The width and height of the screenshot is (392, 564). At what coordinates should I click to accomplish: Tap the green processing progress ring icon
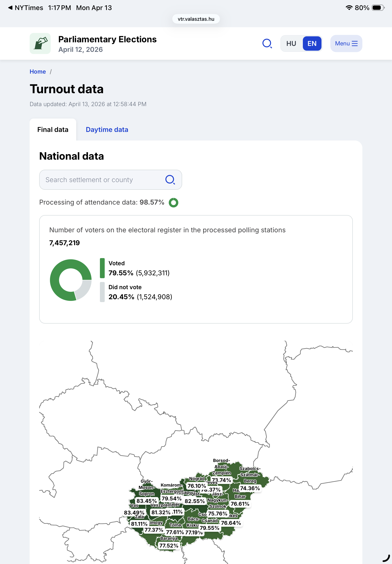coord(173,203)
